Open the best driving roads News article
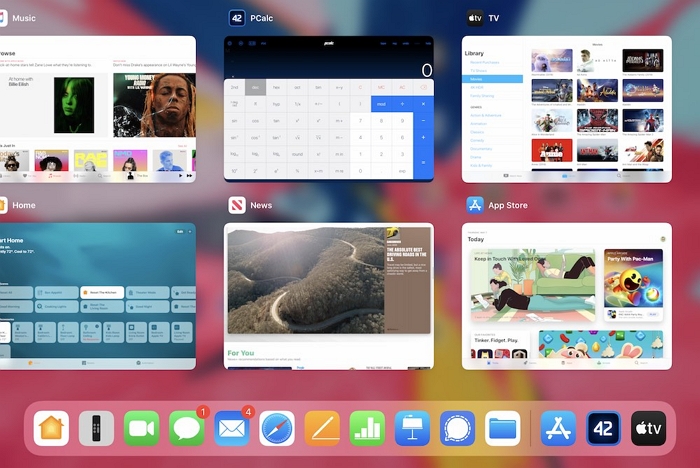Viewport: 700px width, 468px height. [x=329, y=280]
